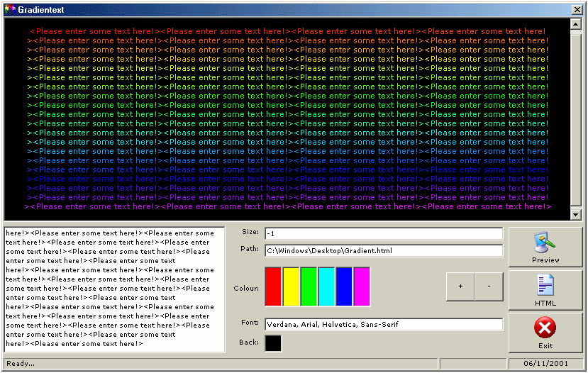
Task: Click into the Size input field
Action: pyautogui.click(x=383, y=233)
